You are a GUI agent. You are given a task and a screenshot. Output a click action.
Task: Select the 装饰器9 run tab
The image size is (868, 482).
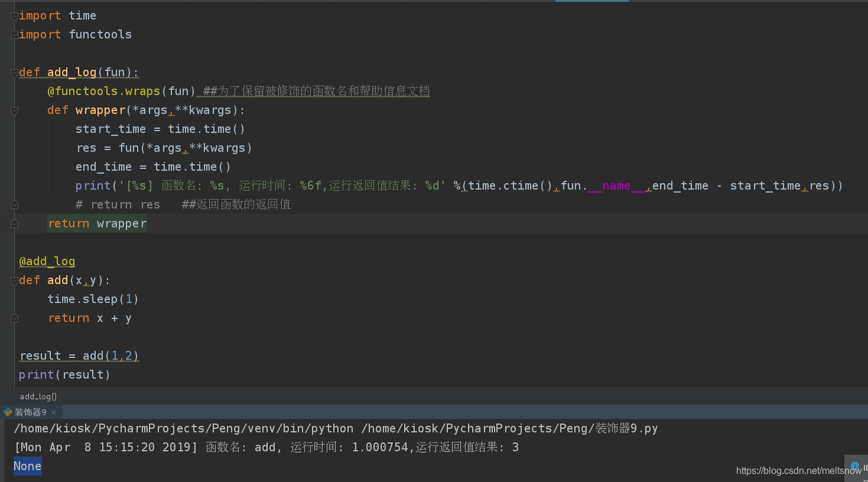31,412
